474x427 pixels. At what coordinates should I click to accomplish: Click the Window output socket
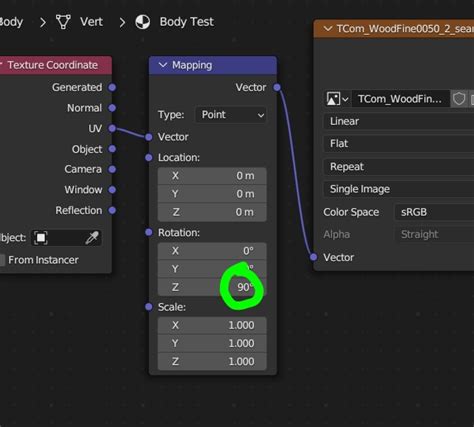tap(112, 190)
